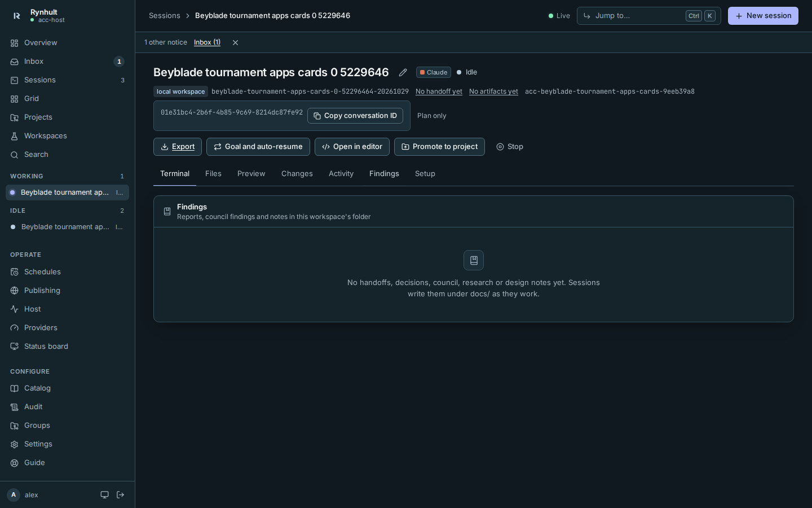Go to Sessions in the sidebar
This screenshot has width=812, height=508.
[x=67, y=80]
